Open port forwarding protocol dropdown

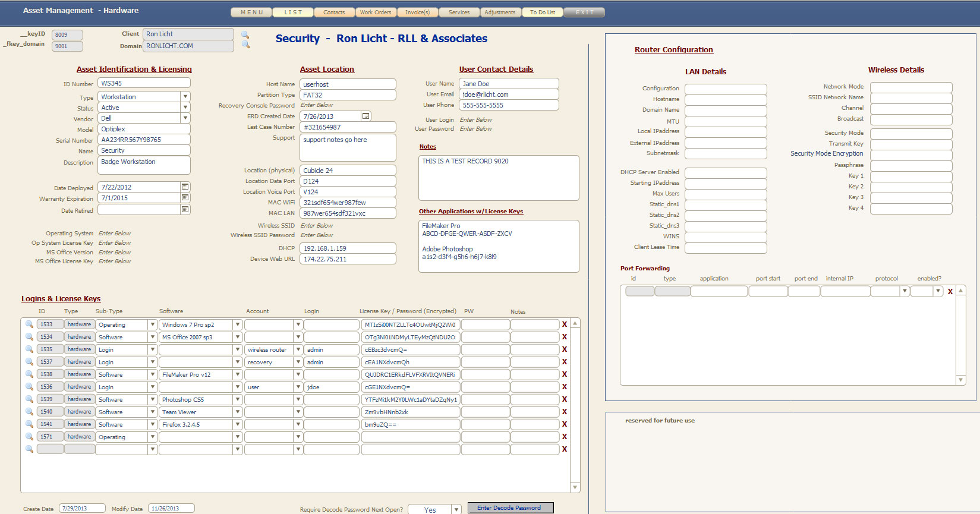[905, 291]
